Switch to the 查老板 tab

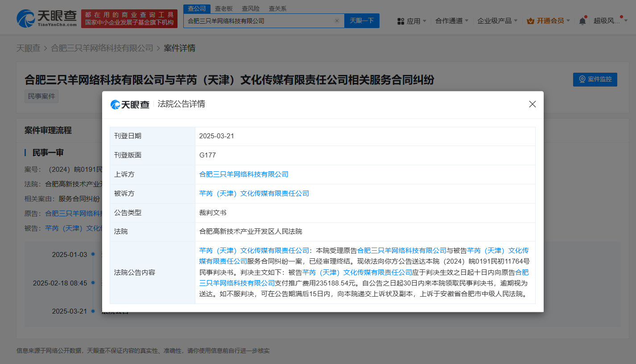coord(223,8)
